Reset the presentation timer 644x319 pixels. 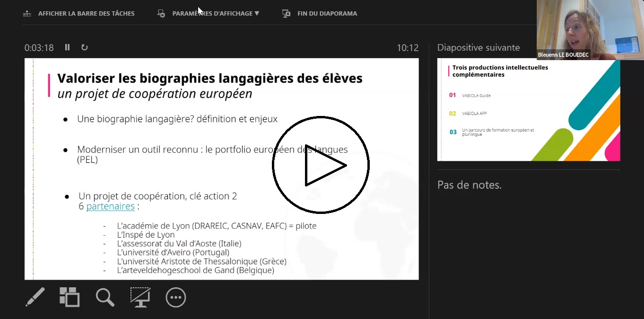point(84,47)
